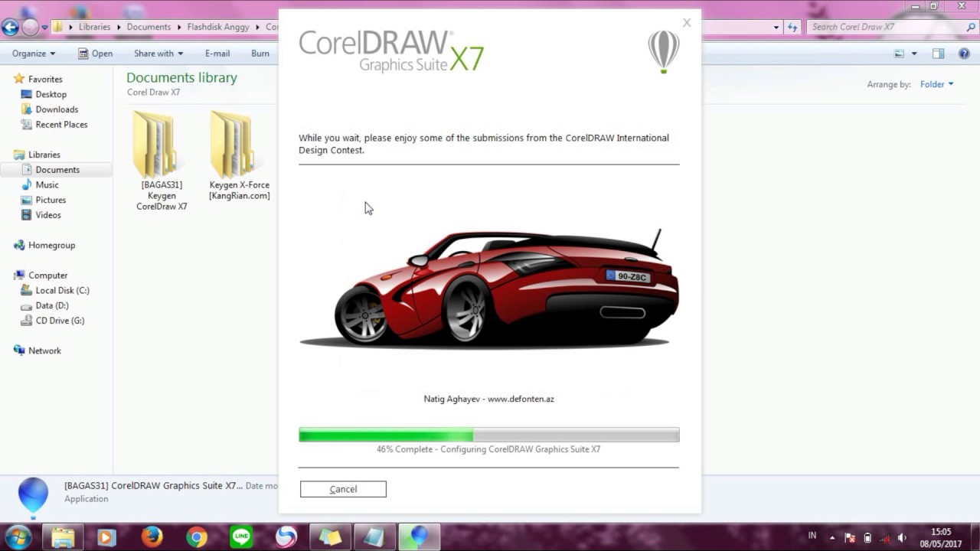This screenshot has height=551, width=980.
Task: Open the [BAGAS31] Keygen CorelDraw X7 folder
Action: [162, 161]
